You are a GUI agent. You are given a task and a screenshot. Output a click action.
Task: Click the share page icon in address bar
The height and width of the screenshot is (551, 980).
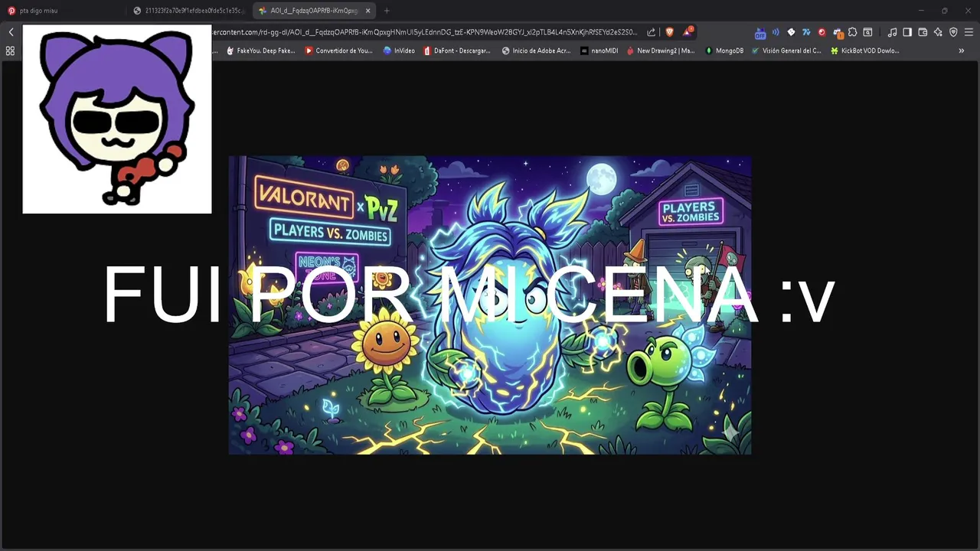(x=651, y=32)
